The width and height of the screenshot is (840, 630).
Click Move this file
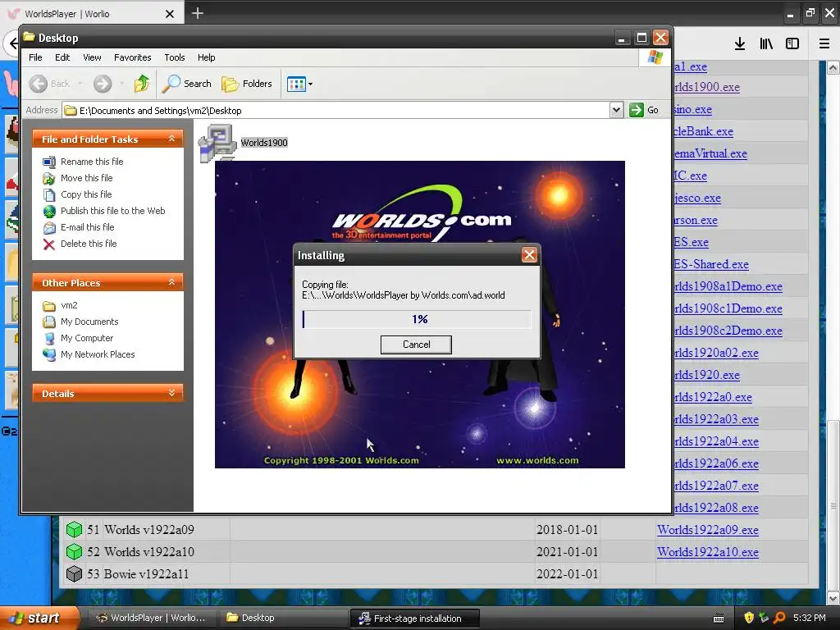(x=86, y=178)
